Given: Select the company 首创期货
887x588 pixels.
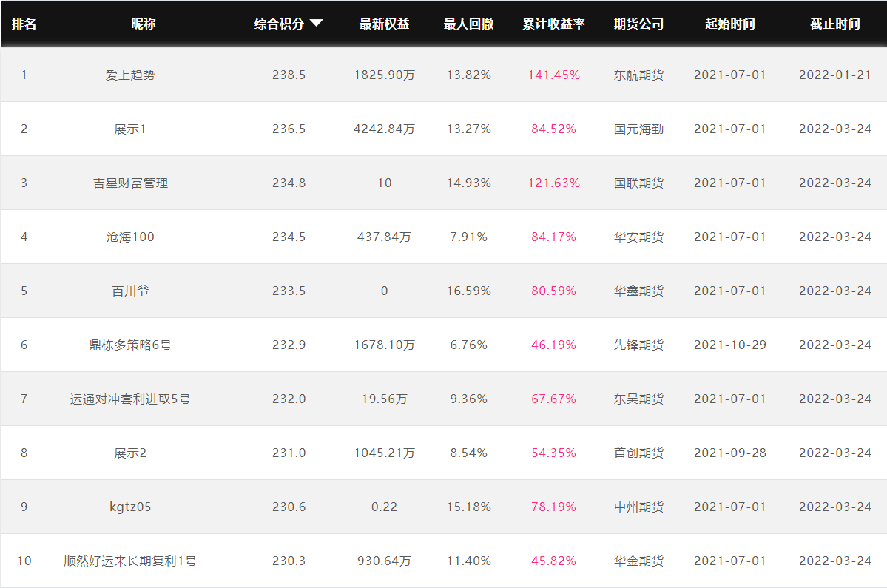Looking at the screenshot, I should [x=638, y=453].
